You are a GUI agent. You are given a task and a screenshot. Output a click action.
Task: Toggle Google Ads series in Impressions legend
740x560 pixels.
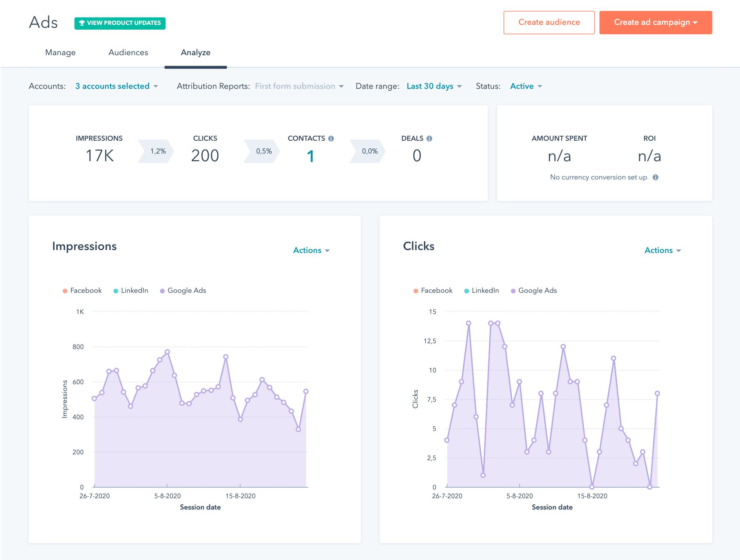pos(183,291)
